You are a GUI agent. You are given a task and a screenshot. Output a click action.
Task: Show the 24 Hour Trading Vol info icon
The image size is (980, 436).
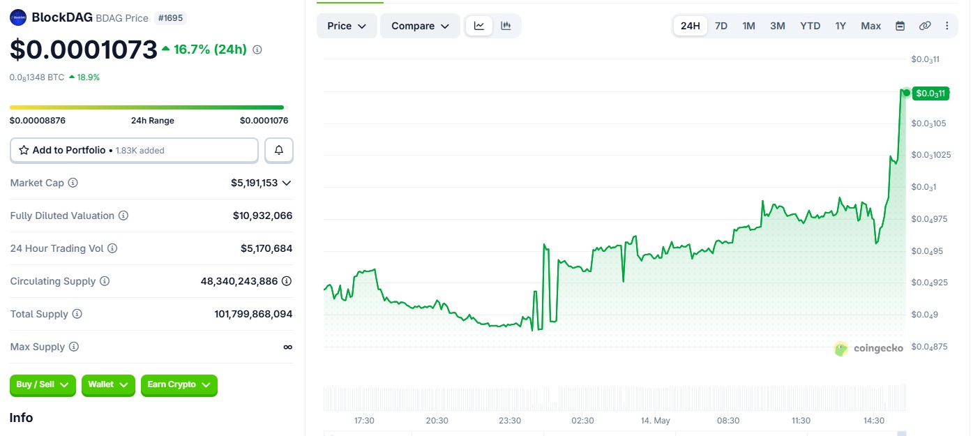click(112, 248)
